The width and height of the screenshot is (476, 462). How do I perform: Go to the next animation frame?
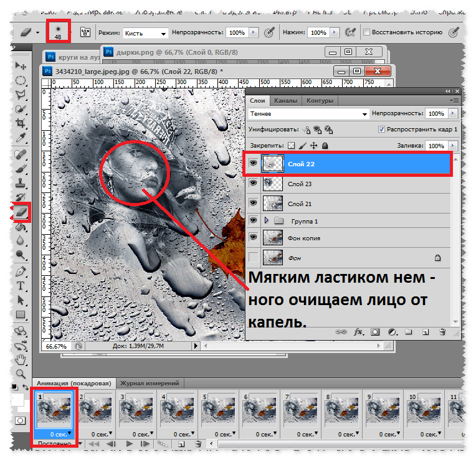tap(145, 443)
